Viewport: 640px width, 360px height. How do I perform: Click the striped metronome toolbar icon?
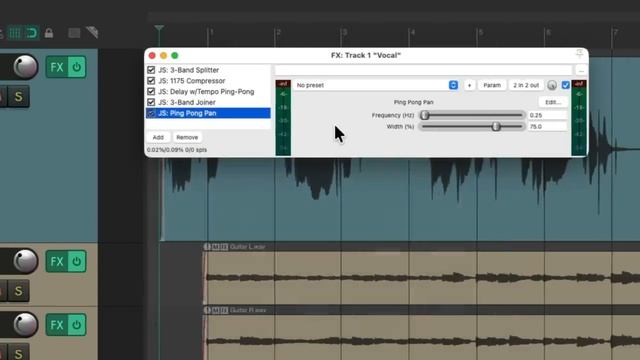[92, 32]
